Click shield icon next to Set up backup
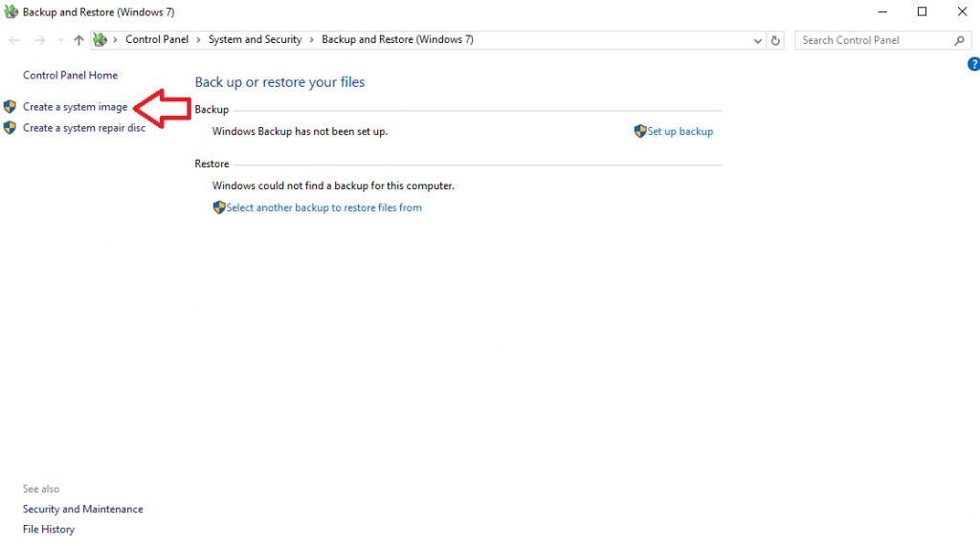Screen dimensions: 980x546 (x=640, y=131)
